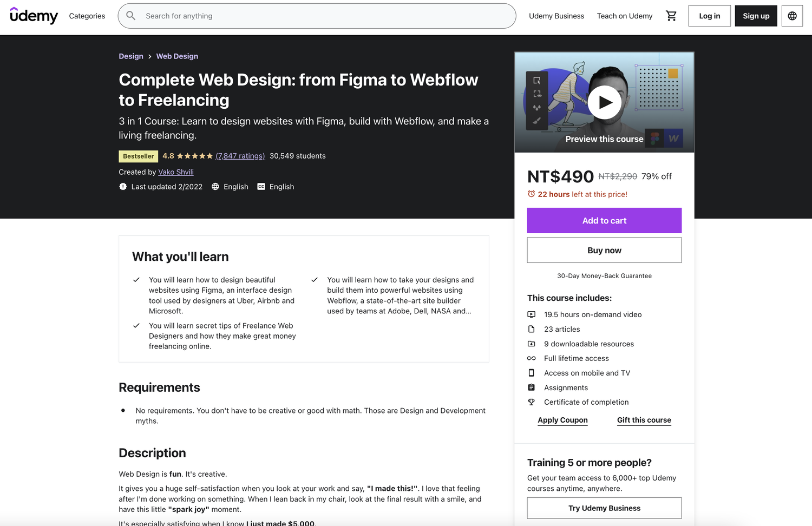Open instructor Vako Shvili's profile
Screen dimensions: 812x526
tap(176, 172)
